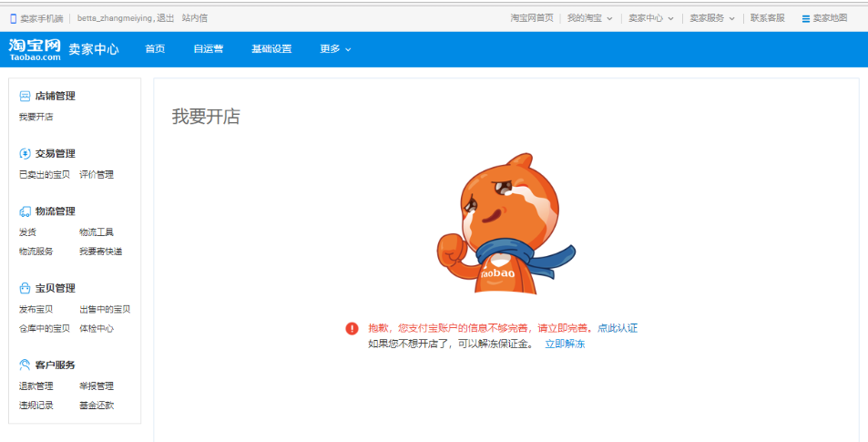This screenshot has height=442, width=868.
Task: Open the 联系客服 link
Action: pyautogui.click(x=767, y=18)
